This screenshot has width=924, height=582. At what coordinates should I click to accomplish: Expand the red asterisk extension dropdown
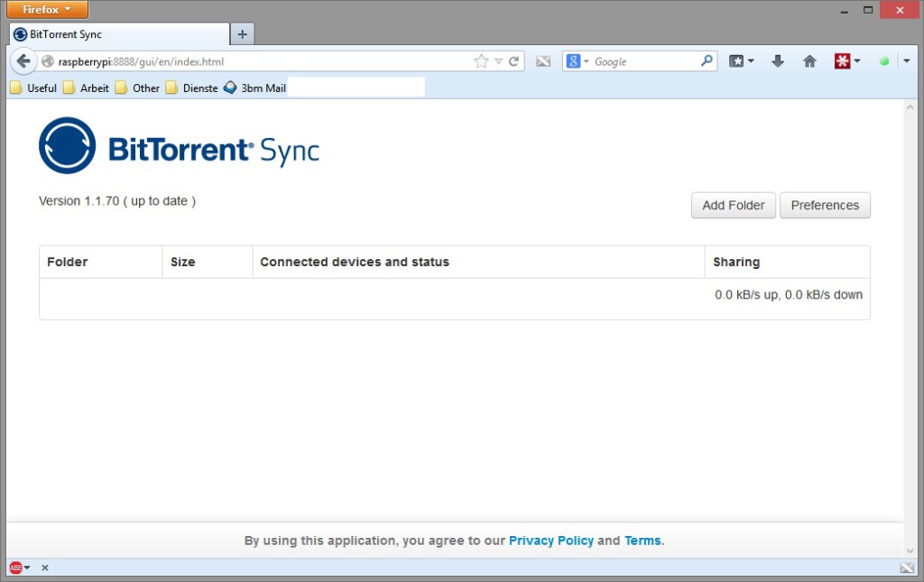click(847, 61)
